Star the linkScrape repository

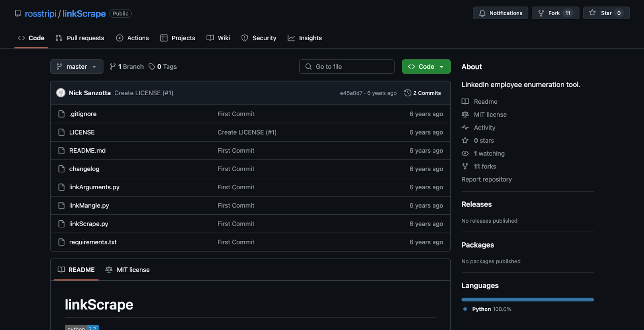(x=606, y=13)
